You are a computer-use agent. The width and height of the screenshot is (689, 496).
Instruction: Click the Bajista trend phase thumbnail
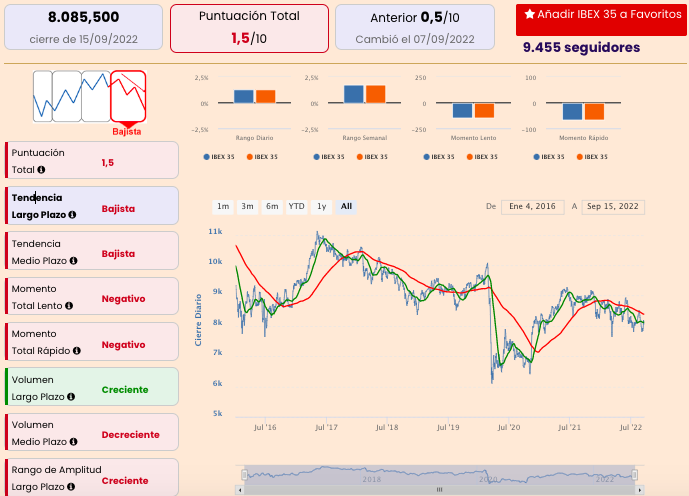coord(128,96)
